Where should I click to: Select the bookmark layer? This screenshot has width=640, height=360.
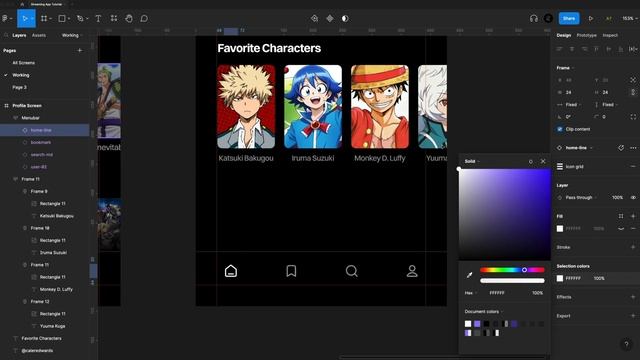pos(41,142)
